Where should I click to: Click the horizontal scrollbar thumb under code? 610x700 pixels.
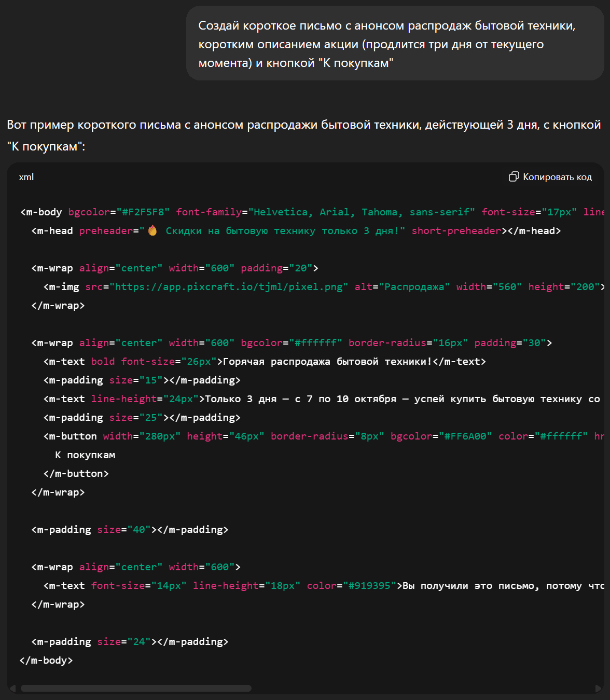[x=136, y=689]
